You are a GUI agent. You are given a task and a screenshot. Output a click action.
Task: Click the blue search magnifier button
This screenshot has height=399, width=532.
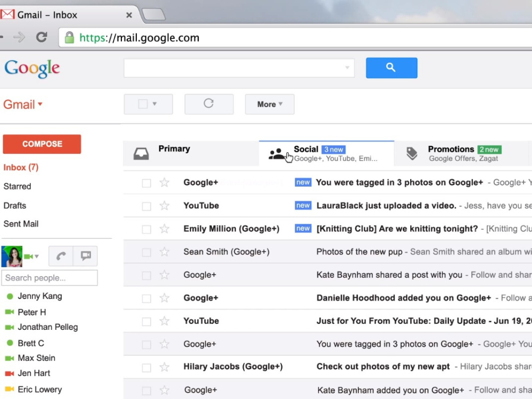(392, 68)
